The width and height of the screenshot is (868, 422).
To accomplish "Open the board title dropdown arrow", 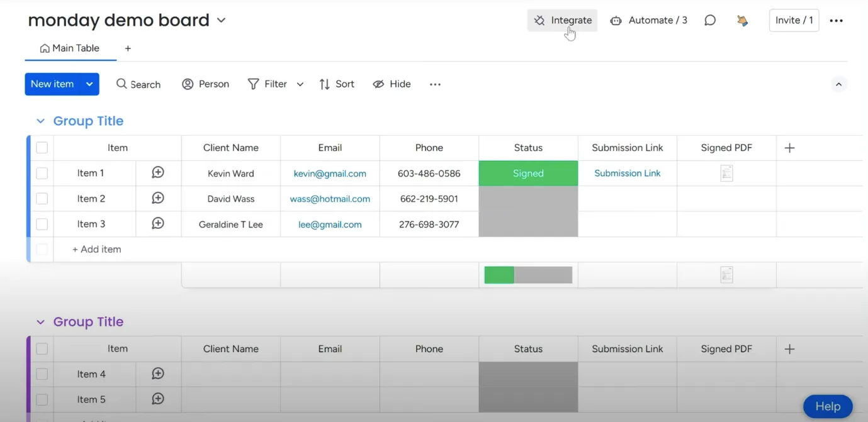I will (x=221, y=20).
